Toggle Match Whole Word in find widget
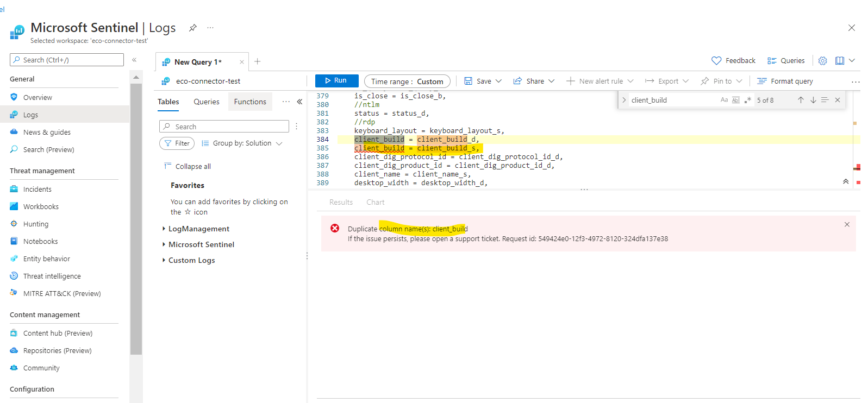This screenshot has height=403, width=868. click(736, 100)
